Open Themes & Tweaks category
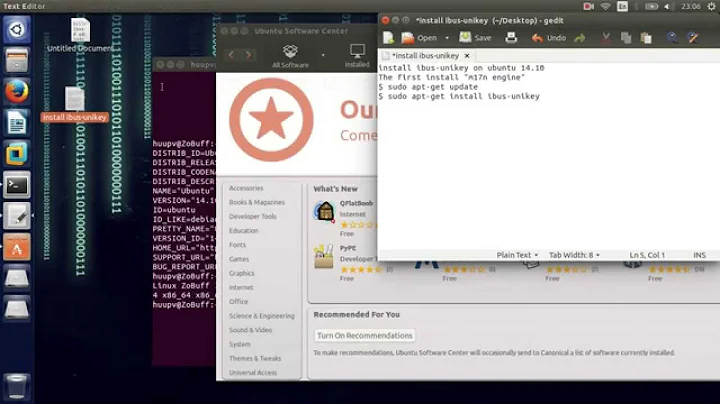The width and height of the screenshot is (720, 404). tap(255, 359)
